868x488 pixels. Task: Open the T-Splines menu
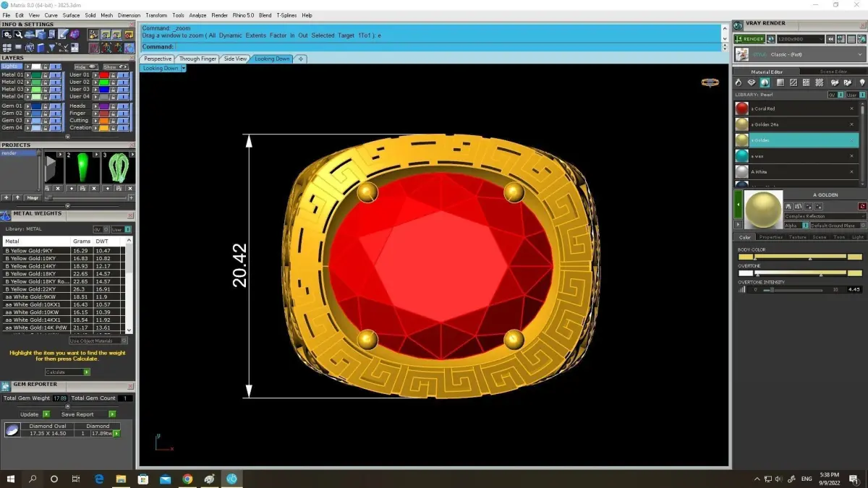tap(286, 15)
